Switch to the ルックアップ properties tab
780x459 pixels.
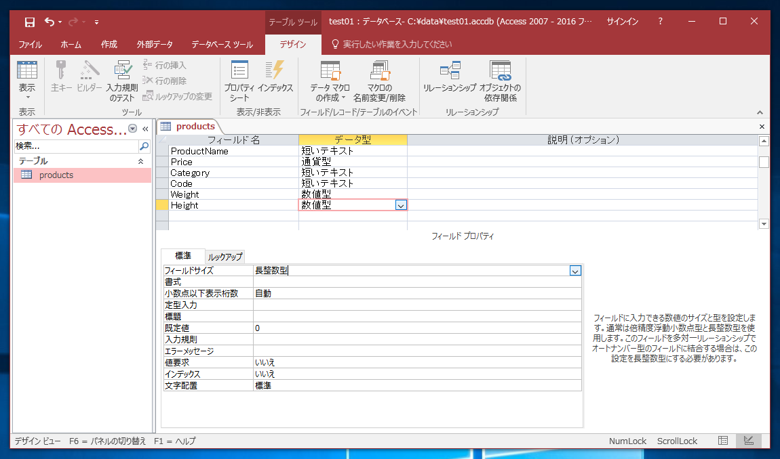point(225,257)
